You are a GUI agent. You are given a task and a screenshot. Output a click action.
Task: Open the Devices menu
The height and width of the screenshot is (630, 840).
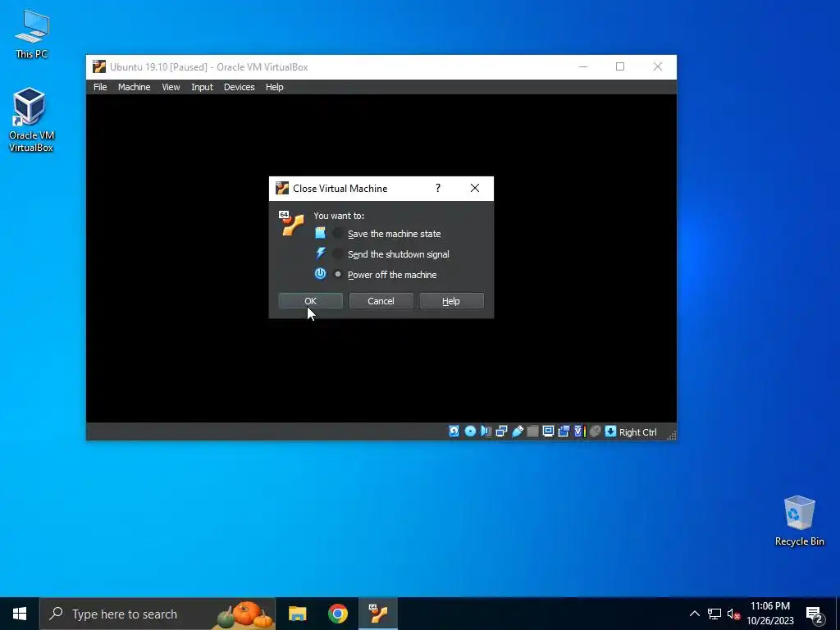(239, 87)
